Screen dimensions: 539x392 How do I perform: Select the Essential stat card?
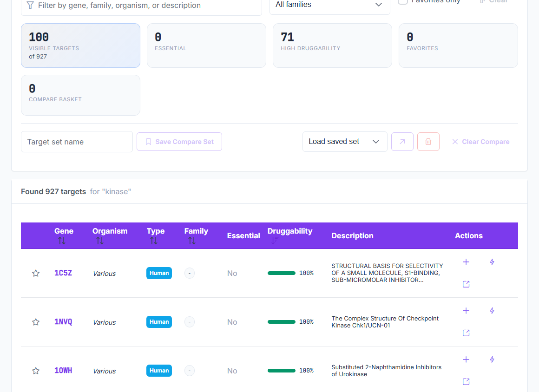pos(206,46)
